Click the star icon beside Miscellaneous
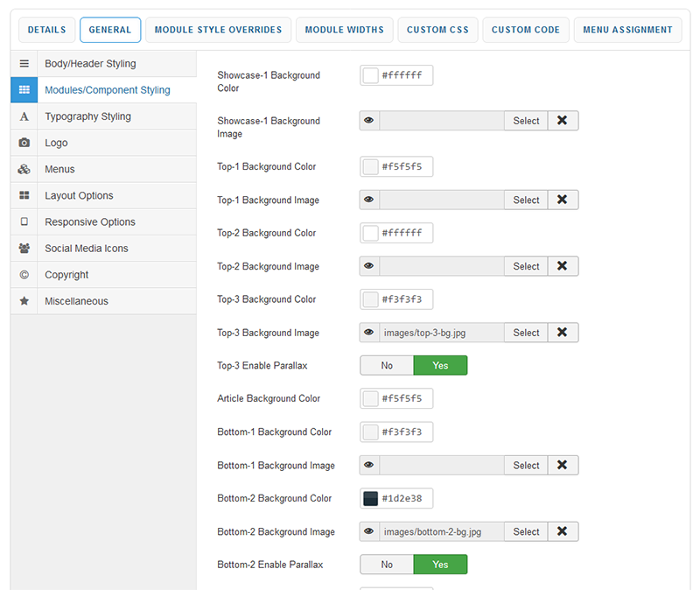This screenshot has height=590, width=700. [x=24, y=301]
